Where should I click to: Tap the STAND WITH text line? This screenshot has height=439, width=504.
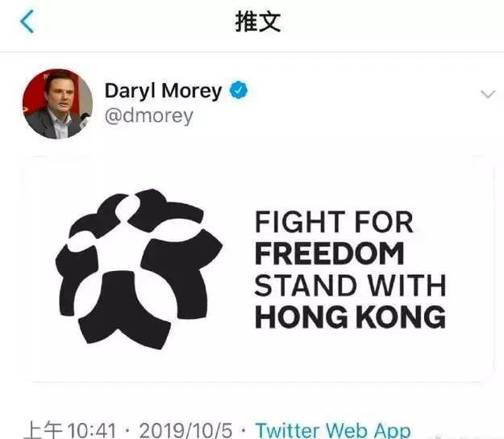[x=350, y=285]
